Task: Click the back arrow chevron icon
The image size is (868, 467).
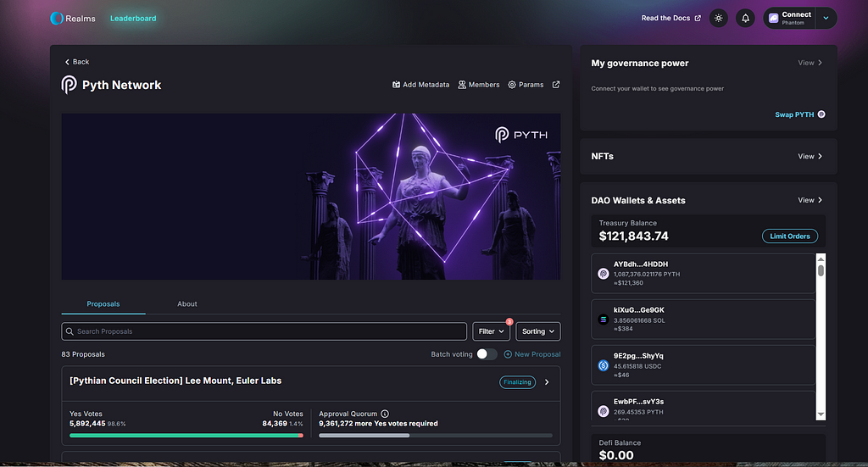Action: point(67,62)
